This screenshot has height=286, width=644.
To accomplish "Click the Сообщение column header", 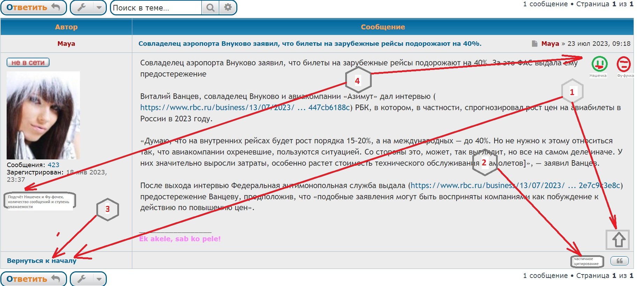I will (x=383, y=27).
